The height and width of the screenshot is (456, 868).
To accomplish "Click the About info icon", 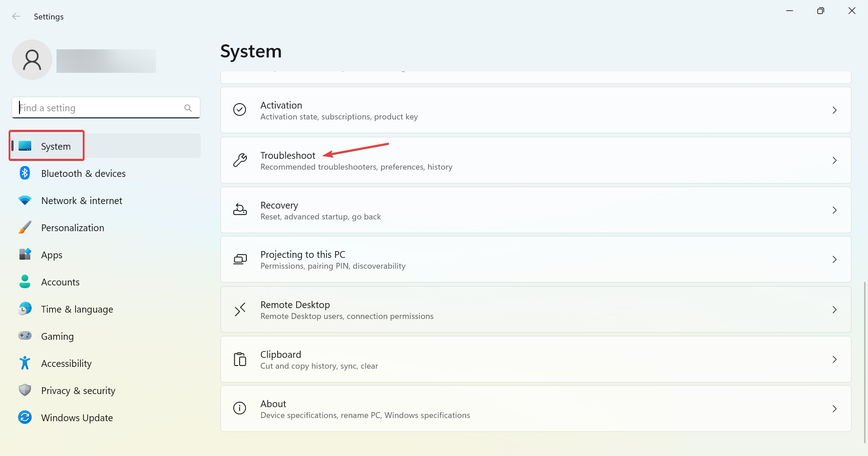I will [x=240, y=408].
